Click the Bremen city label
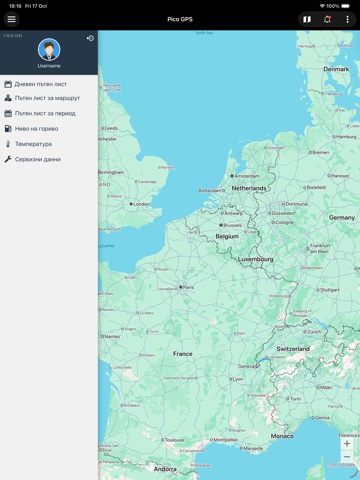Screen dimensions: 360x480 (x=321, y=152)
